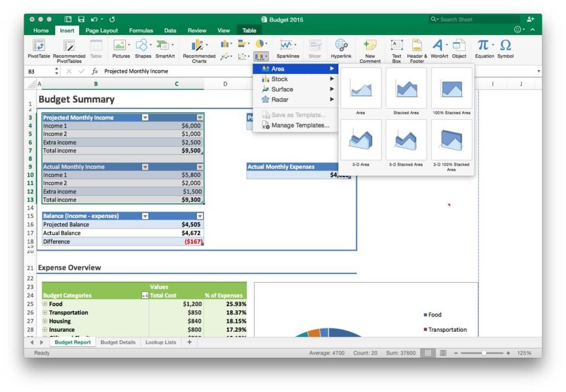The width and height of the screenshot is (566, 392).
Task: Click the Search Sheet field
Action: point(474,19)
